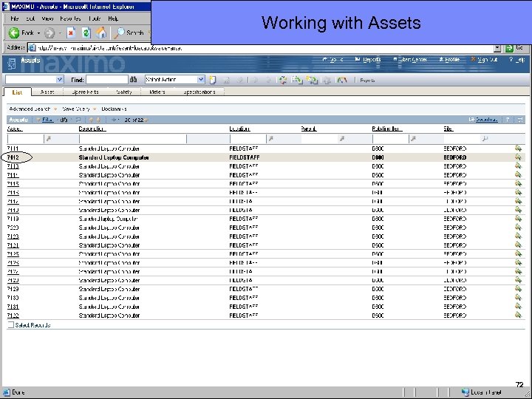Screen dimensions: 532x399
Task: Click the row icon for asset 7112
Action: click(x=518, y=157)
